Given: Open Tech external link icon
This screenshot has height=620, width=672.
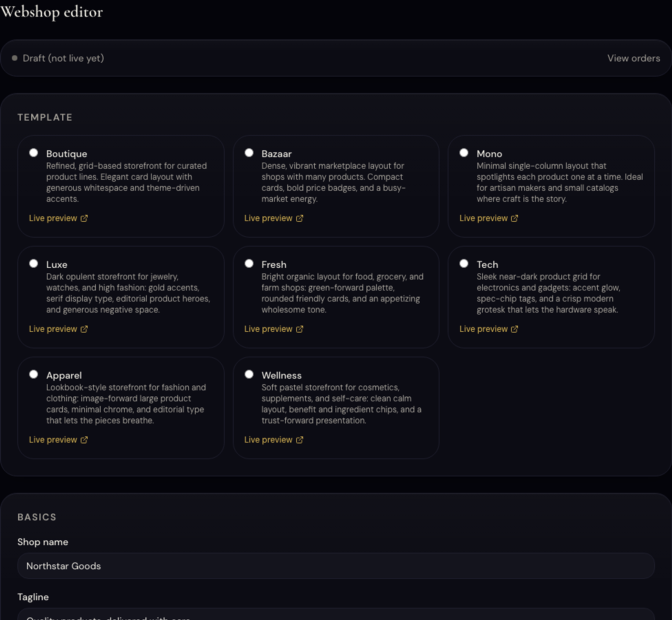Looking at the screenshot, I should (514, 329).
